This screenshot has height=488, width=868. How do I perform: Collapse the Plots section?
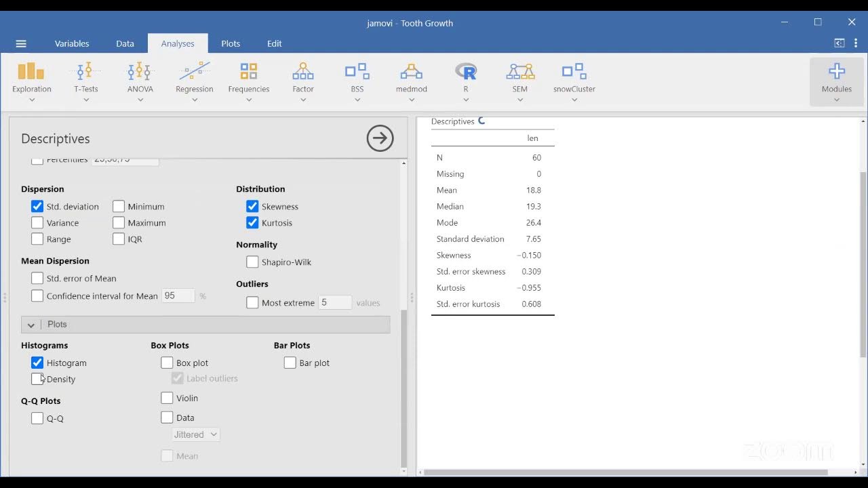(205, 325)
